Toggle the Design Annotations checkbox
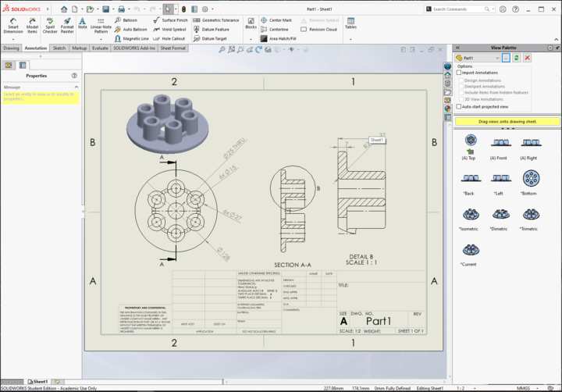Image resolution: width=562 pixels, height=392 pixels. point(461,80)
